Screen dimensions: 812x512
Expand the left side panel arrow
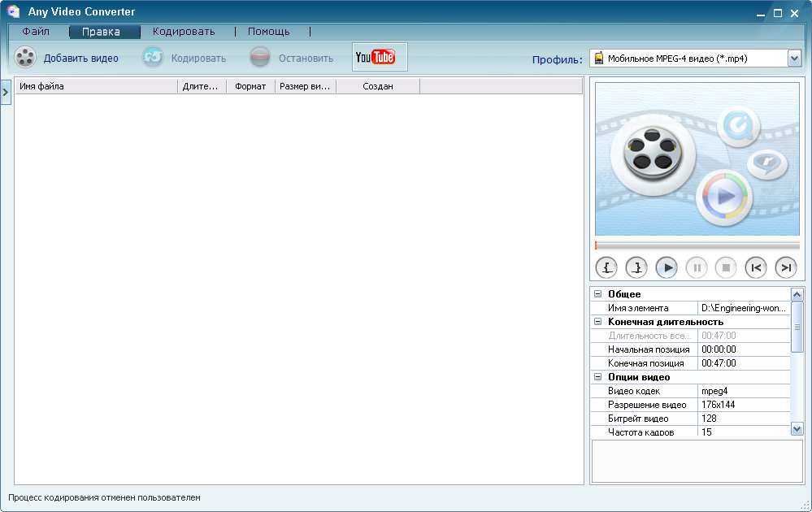click(x=5, y=92)
